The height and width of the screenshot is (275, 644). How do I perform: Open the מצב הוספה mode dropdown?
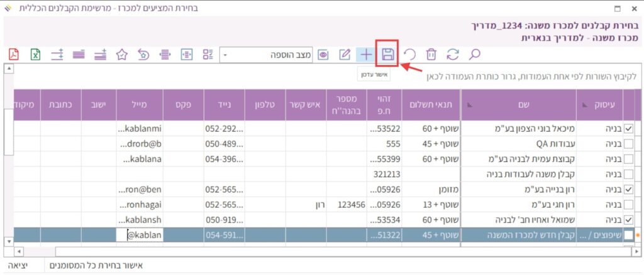pos(226,55)
